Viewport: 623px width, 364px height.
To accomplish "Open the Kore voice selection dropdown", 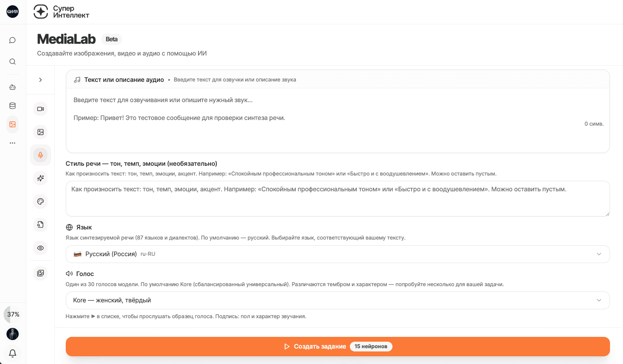I will coord(338,300).
